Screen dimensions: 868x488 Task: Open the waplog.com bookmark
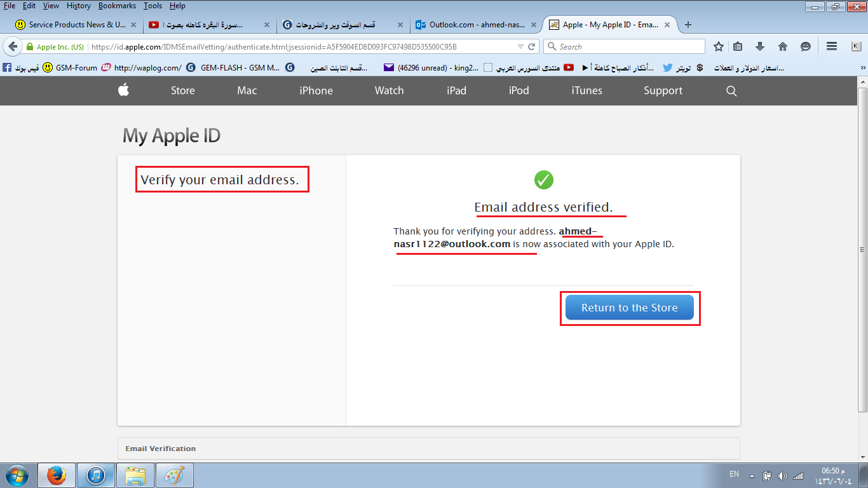click(142, 67)
